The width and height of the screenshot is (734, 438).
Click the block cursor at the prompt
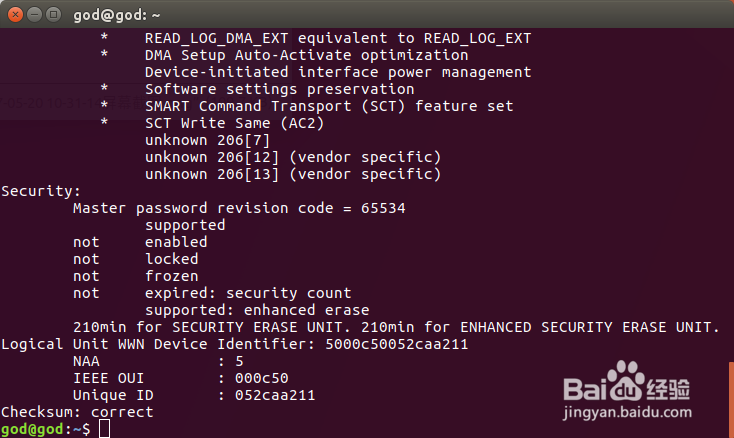click(105, 429)
